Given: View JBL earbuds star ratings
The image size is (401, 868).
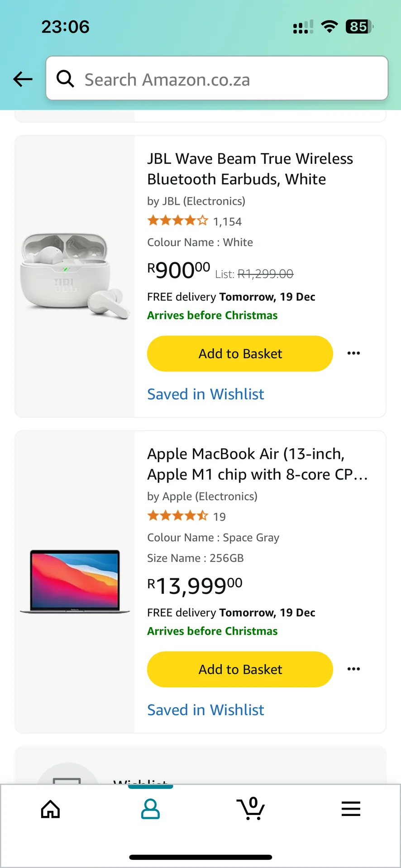Looking at the screenshot, I should (x=178, y=221).
